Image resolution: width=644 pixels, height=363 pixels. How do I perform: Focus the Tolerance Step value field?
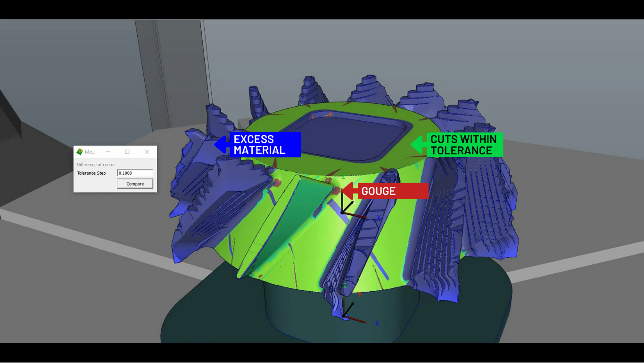(135, 173)
